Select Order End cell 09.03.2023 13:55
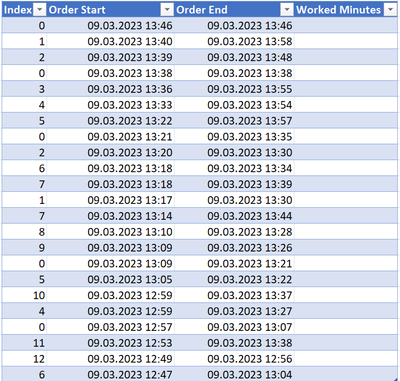The height and width of the screenshot is (381, 400). coord(234,89)
